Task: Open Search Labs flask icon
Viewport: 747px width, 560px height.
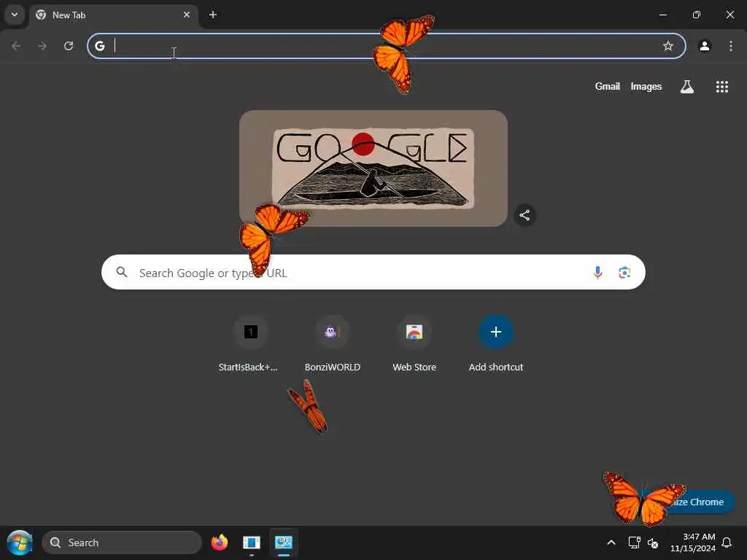Action: point(687,87)
